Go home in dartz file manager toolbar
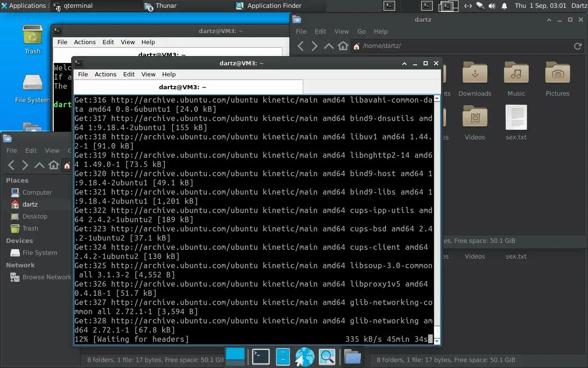588x368 pixels. [343, 46]
